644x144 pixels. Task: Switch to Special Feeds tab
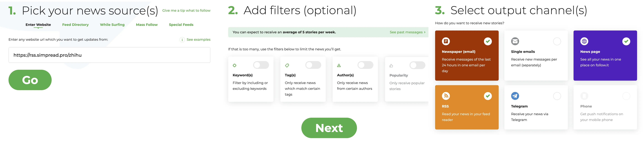(181, 24)
